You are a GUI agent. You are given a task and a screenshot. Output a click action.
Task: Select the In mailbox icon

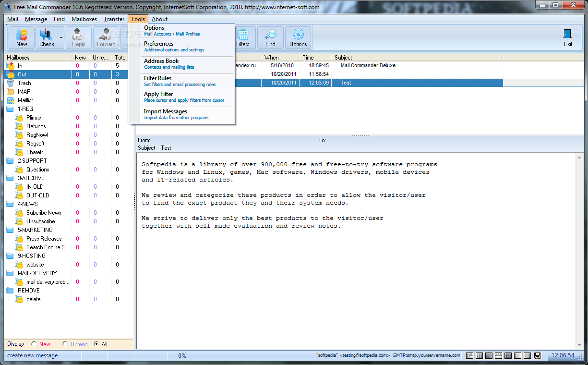point(10,65)
